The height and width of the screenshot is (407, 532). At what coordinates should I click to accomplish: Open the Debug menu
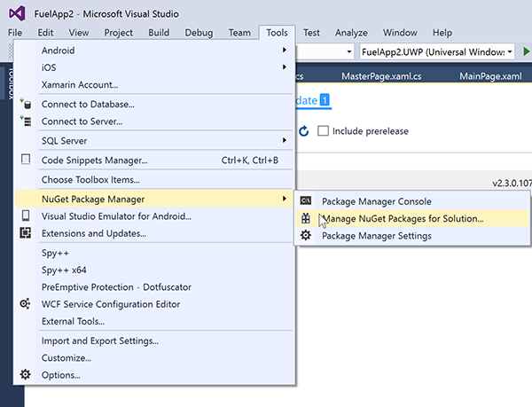(x=199, y=33)
